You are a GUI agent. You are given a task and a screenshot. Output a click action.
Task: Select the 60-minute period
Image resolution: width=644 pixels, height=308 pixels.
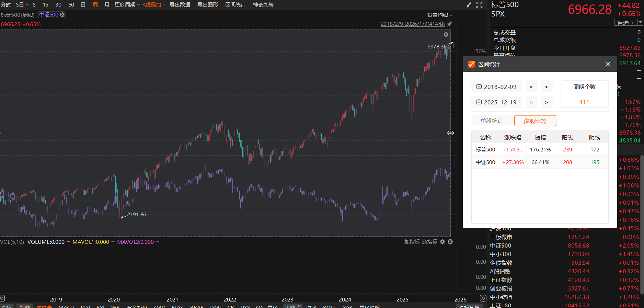pos(71,5)
